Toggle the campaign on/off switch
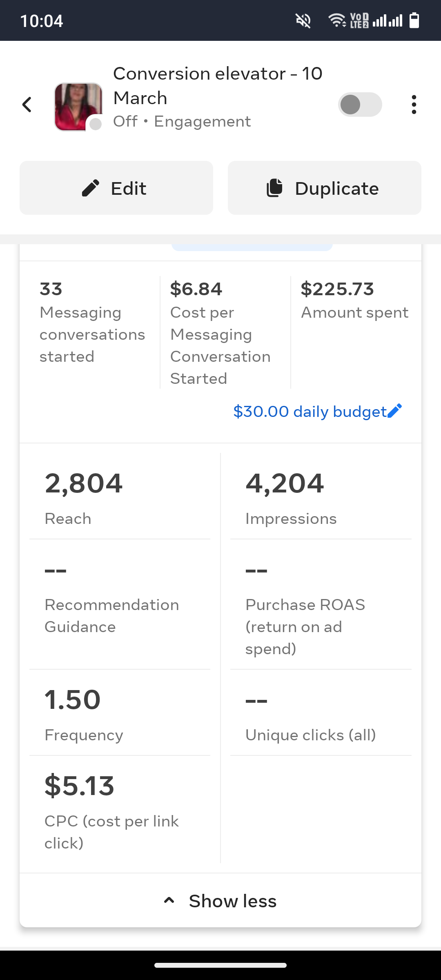The height and width of the screenshot is (980, 441). [x=360, y=105]
